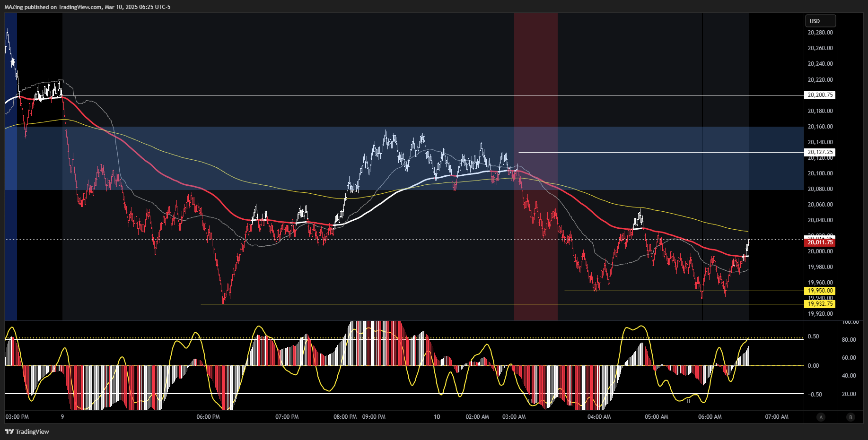Click the 04:00 AM time axis label
This screenshot has width=868, height=440.
(x=599, y=417)
